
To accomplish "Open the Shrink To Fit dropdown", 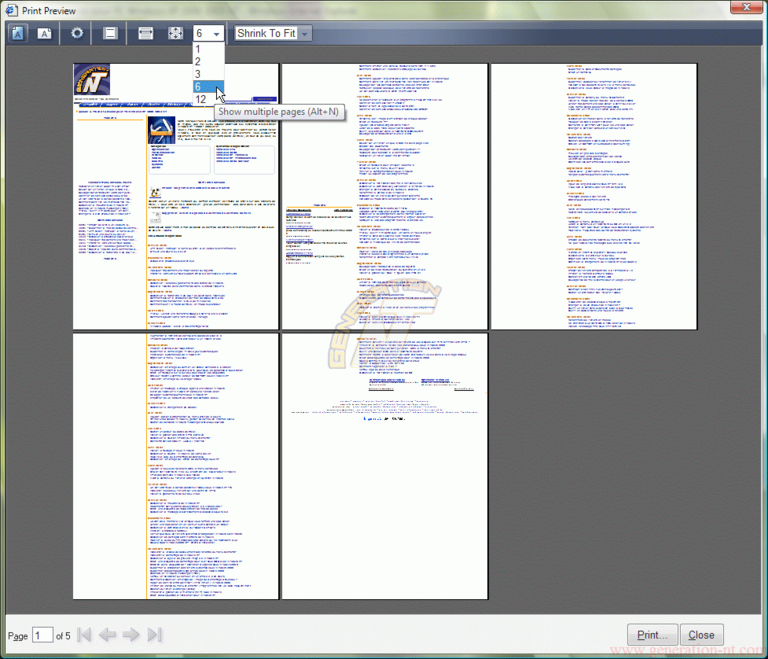I will point(273,33).
